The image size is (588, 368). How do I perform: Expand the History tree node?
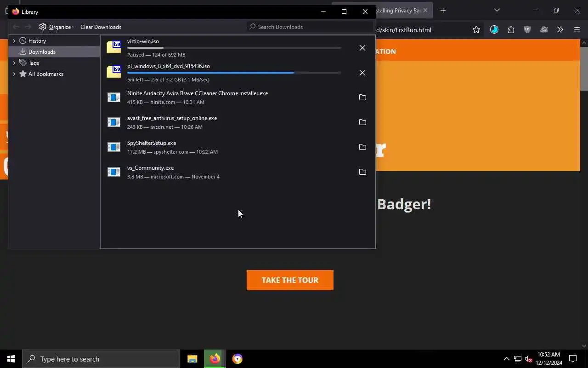(14, 41)
